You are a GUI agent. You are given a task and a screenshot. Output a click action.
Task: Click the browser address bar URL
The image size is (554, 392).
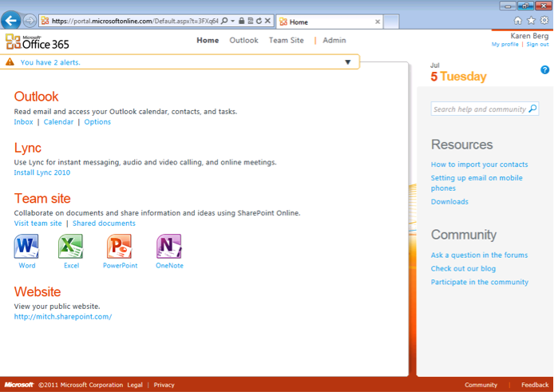pos(135,21)
